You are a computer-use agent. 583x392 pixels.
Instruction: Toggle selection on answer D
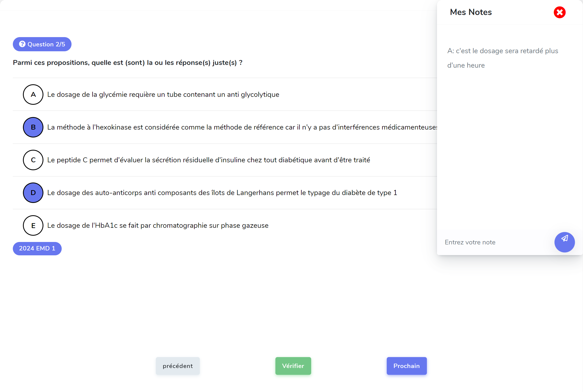tap(33, 193)
